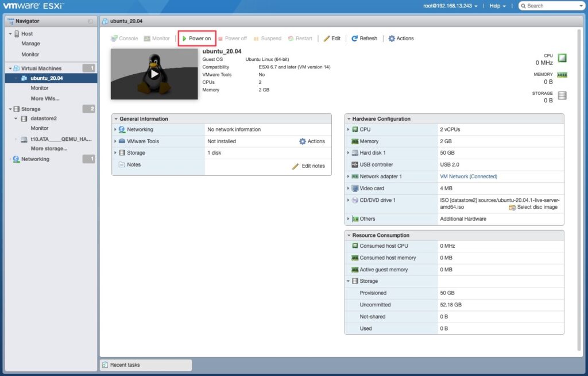Screen dimensions: 588x376
Task: Select the Storage navigator item
Action: tap(31, 109)
